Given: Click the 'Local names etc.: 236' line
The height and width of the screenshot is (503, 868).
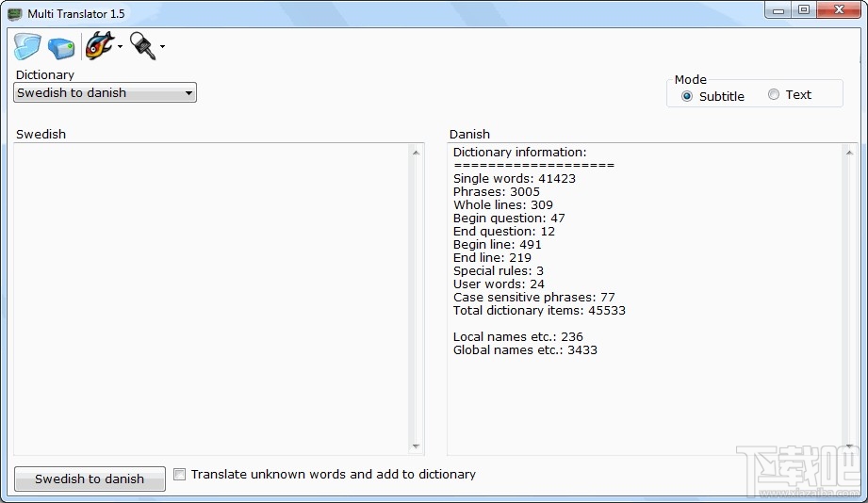Looking at the screenshot, I should (x=517, y=337).
